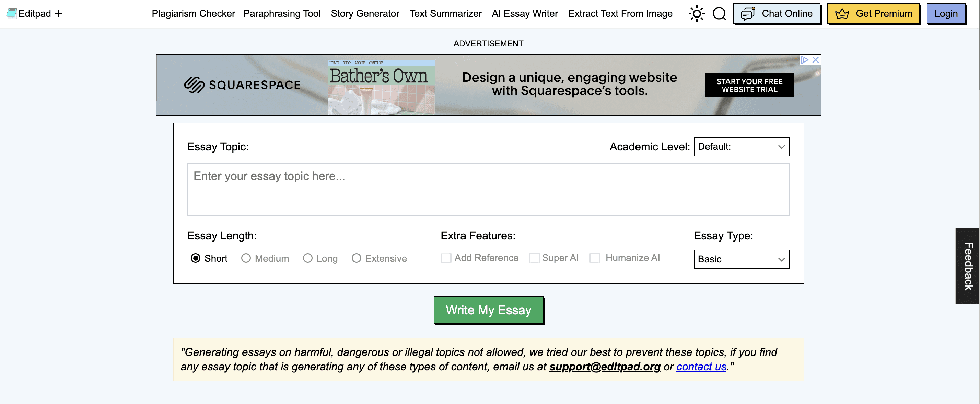Enable the Add Reference checkbox

point(446,257)
